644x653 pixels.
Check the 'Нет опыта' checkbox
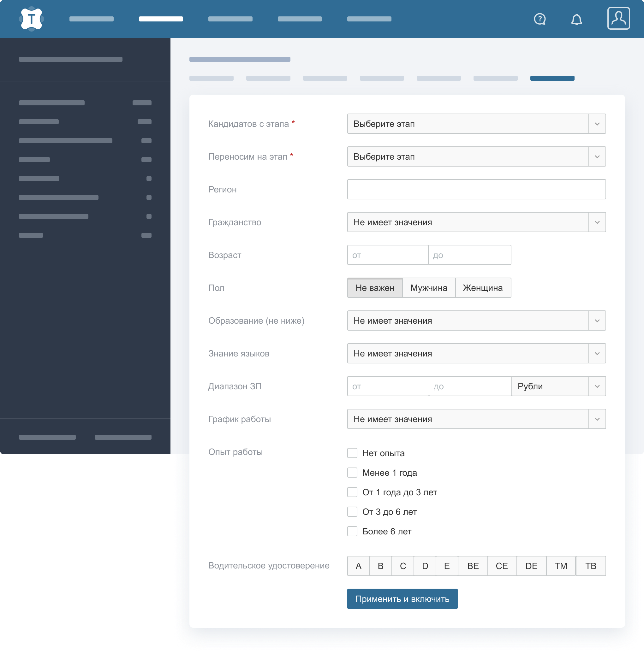[x=352, y=453]
